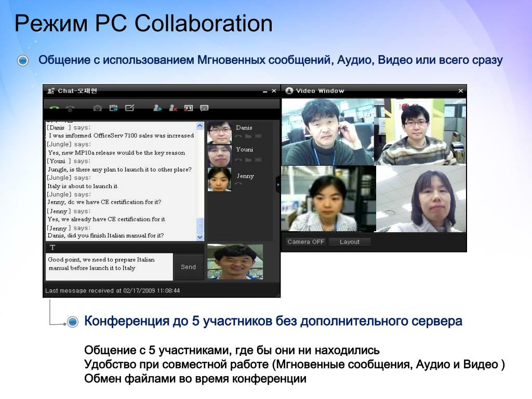Image resolution: width=532 pixels, height=399 pixels.
Task: Click the message icon under Youni
Action: tap(258, 160)
